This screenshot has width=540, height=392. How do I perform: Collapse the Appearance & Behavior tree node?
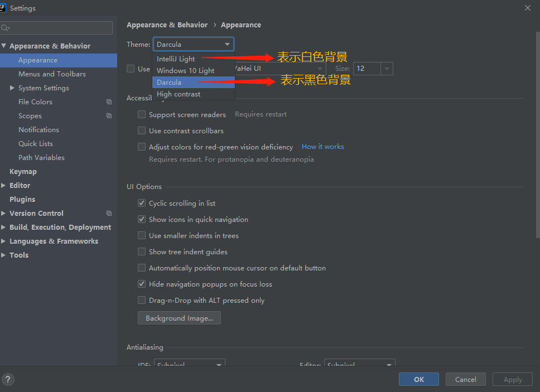4,46
